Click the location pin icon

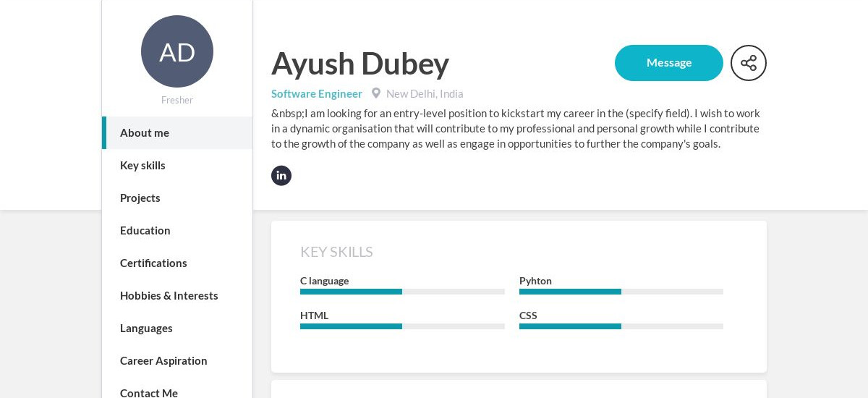tap(376, 93)
